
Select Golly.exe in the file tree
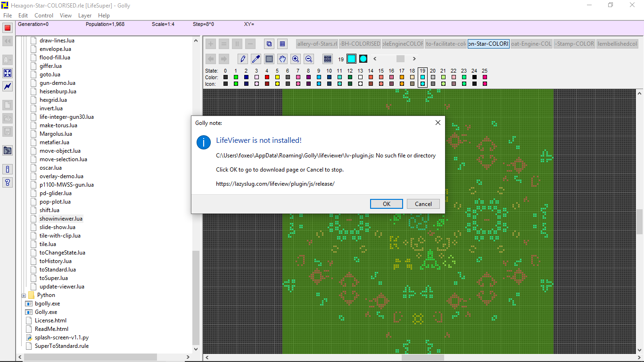[x=46, y=312]
